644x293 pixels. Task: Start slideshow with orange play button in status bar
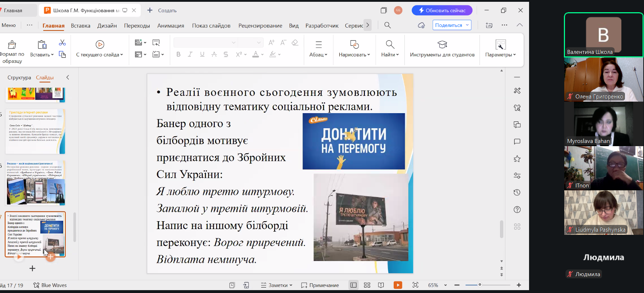pos(398,285)
